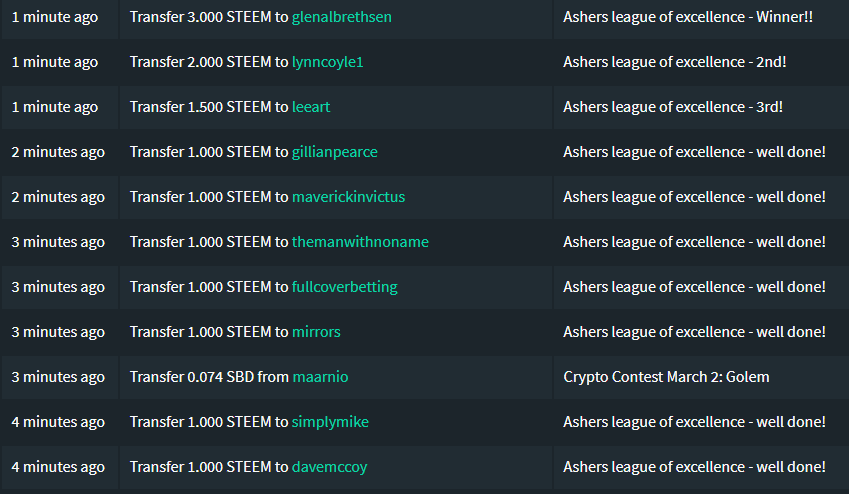Open the maverickinvictus account link
Viewport: 849px width, 494px height.
click(x=348, y=197)
